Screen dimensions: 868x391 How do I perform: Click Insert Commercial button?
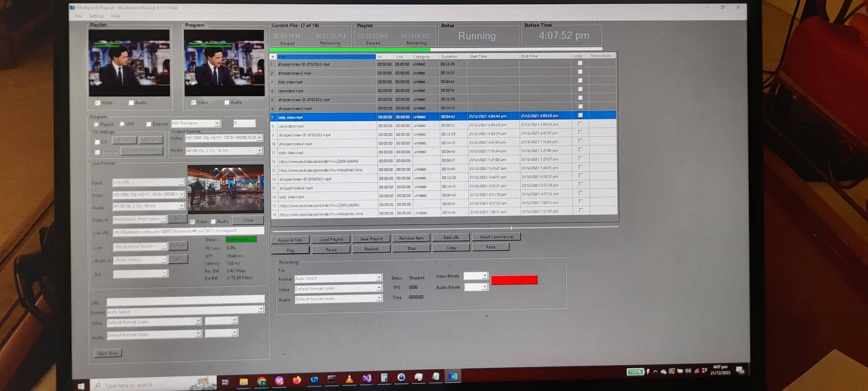pyautogui.click(x=497, y=237)
